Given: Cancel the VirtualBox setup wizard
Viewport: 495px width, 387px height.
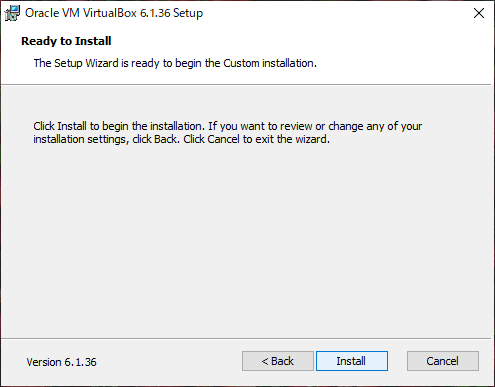Looking at the screenshot, I should pyautogui.click(x=443, y=361).
